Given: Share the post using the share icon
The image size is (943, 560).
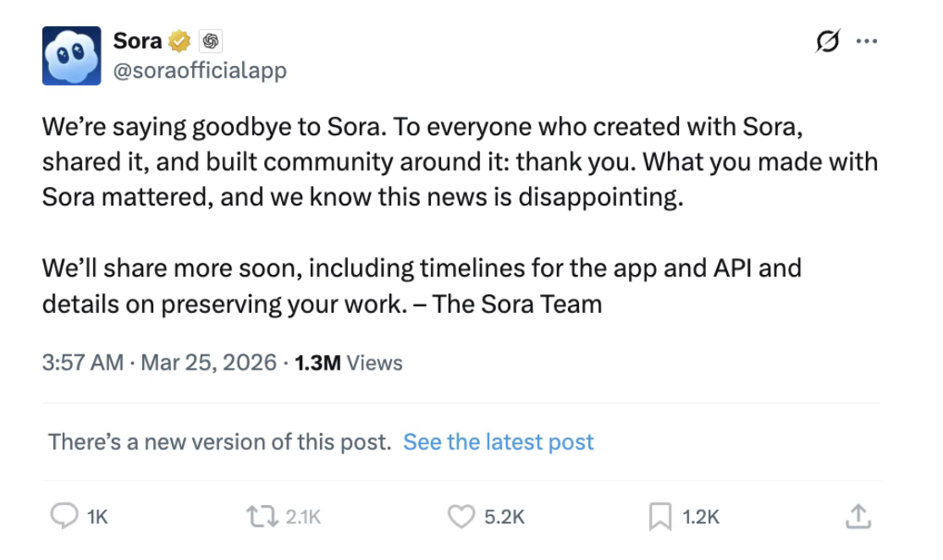Looking at the screenshot, I should click(x=858, y=516).
